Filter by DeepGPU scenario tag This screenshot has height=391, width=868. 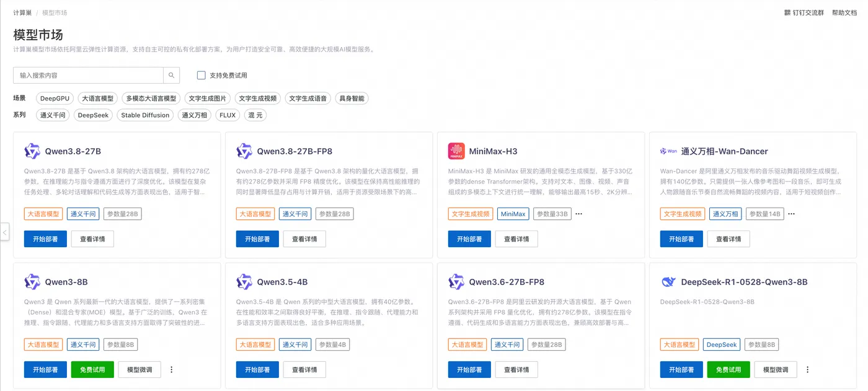pyautogui.click(x=55, y=99)
